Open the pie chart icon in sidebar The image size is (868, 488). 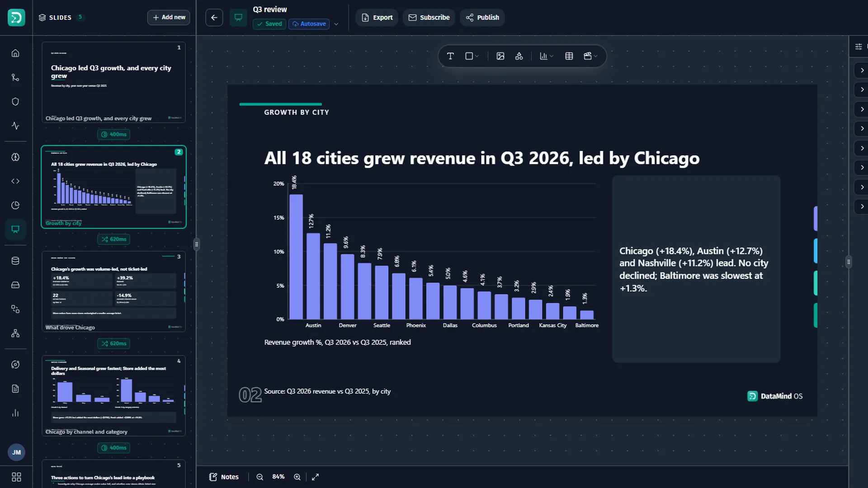pyautogui.click(x=15, y=205)
